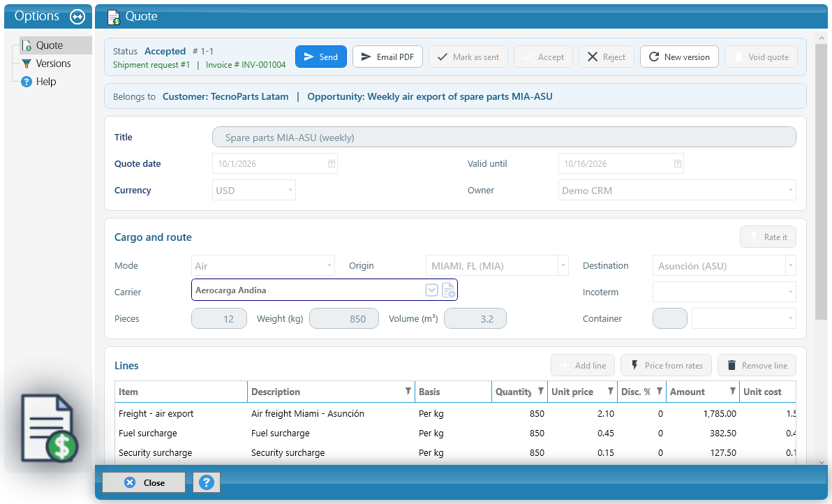This screenshot has width=832, height=504.
Task: Click the new-document icon in the Carrier field
Action: 448,290
